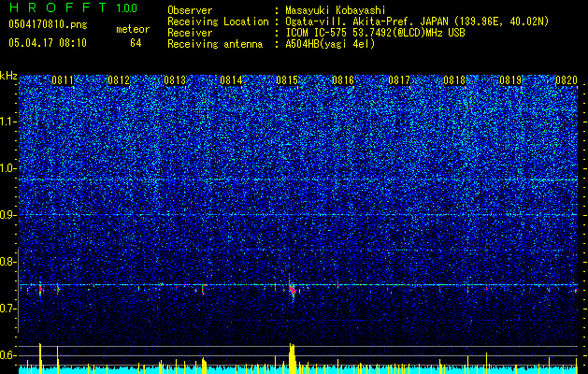Click frequency axis label 1.1

point(8,122)
